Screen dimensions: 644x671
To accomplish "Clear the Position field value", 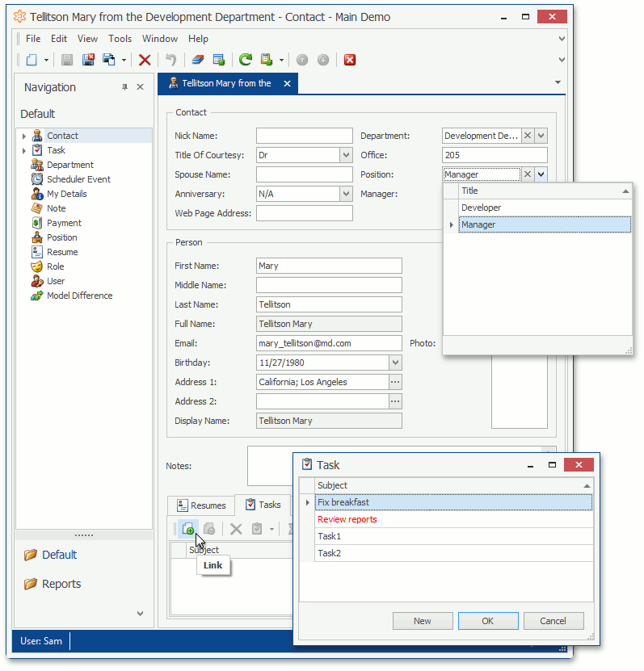I will click(x=528, y=174).
